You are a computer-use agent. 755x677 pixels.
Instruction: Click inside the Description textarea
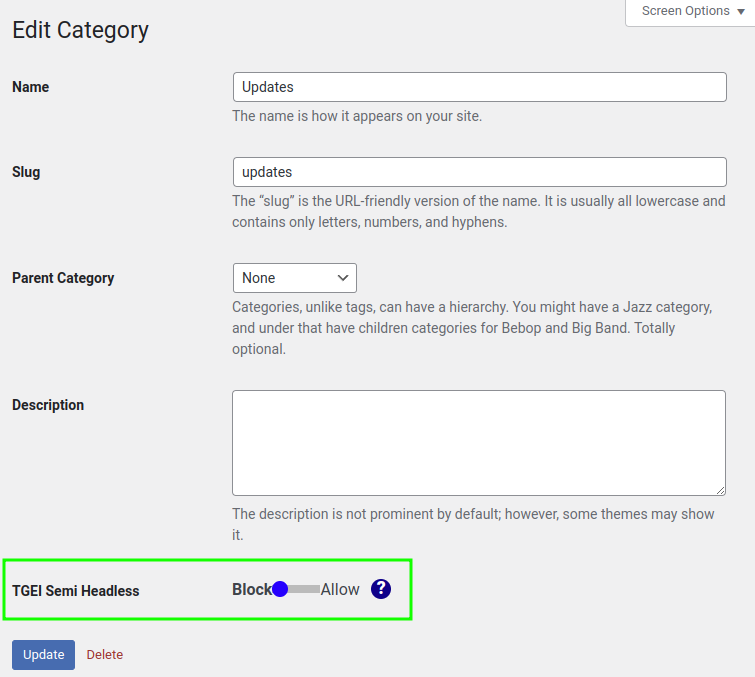coord(479,443)
